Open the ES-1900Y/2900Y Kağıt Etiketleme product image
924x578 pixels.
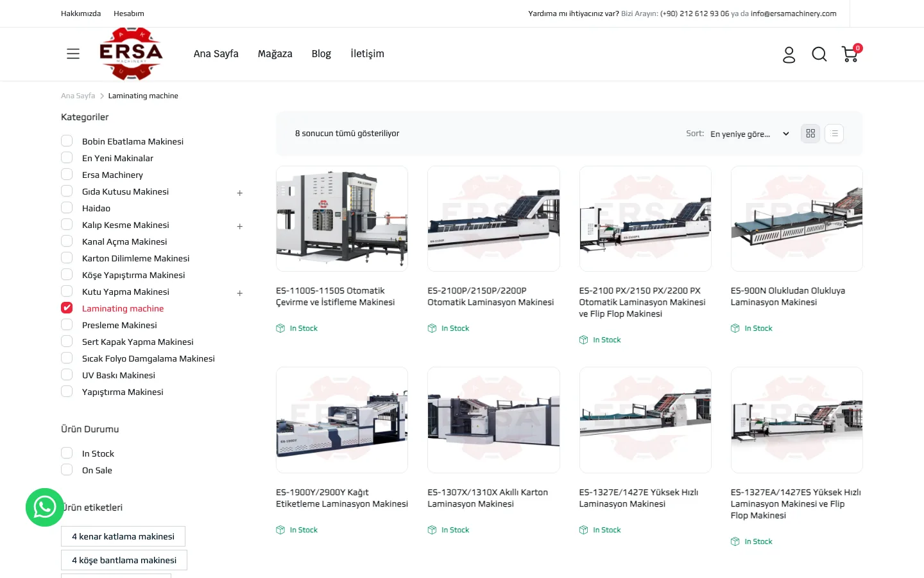(x=342, y=420)
